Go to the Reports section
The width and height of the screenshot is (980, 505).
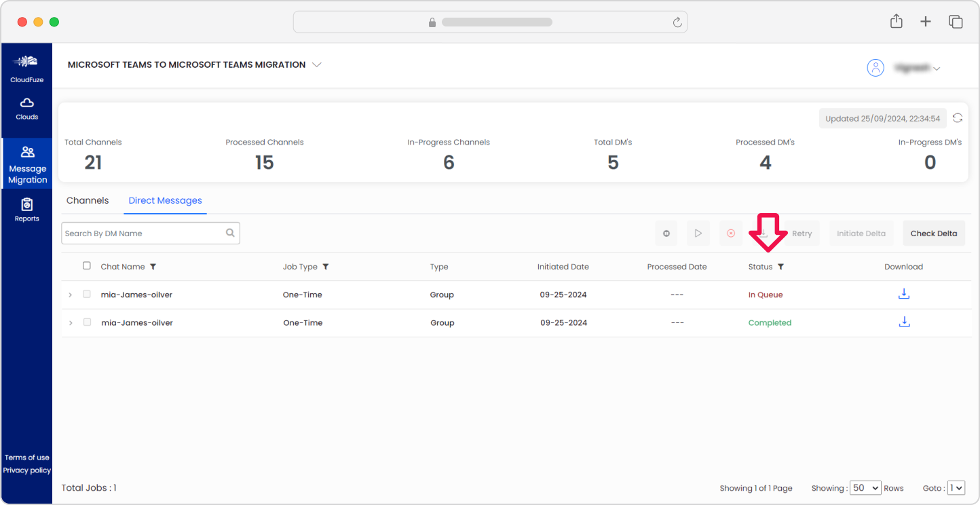pos(26,210)
